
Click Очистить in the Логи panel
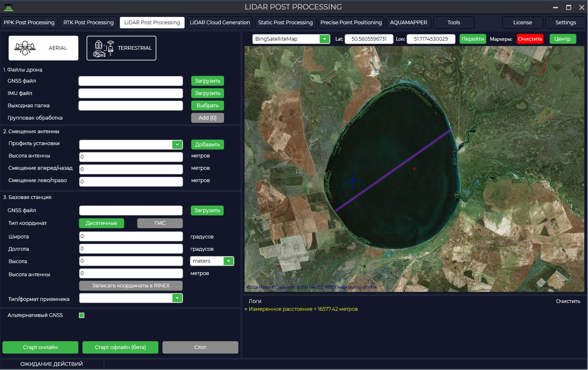pos(568,301)
